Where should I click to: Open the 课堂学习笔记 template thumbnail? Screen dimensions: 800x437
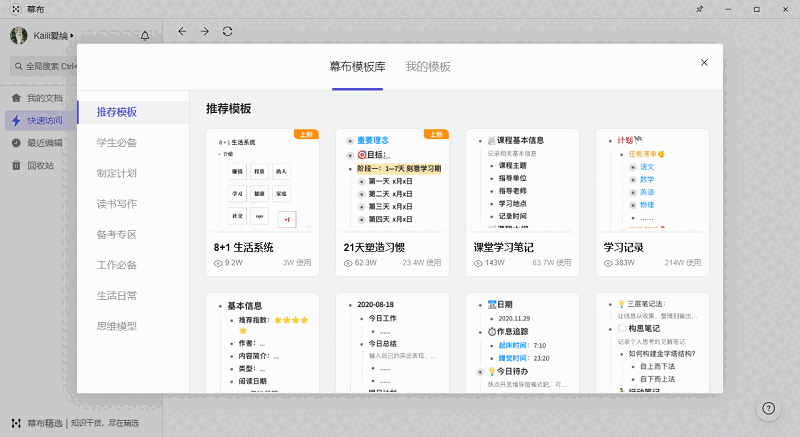coord(522,181)
